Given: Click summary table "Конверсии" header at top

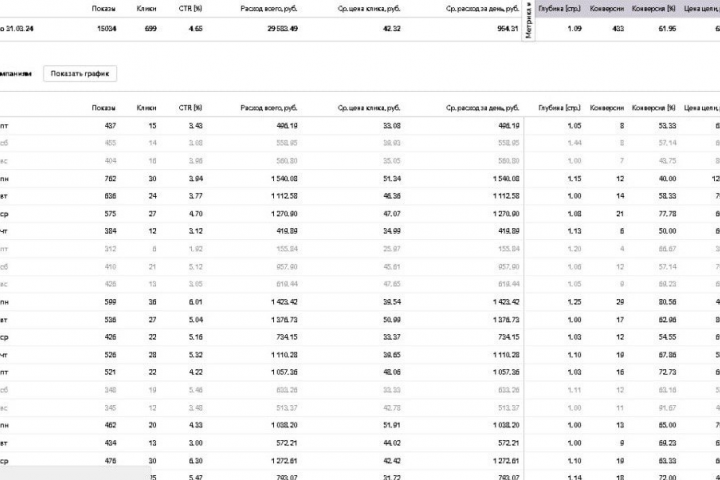Looking at the screenshot, I should tap(607, 9).
